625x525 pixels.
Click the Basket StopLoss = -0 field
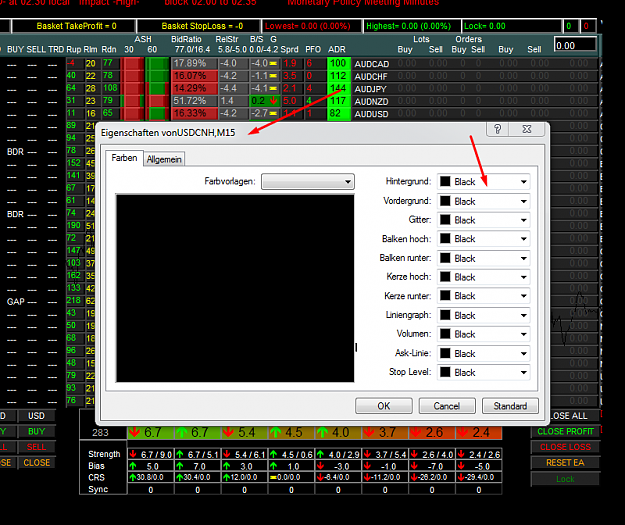click(199, 26)
